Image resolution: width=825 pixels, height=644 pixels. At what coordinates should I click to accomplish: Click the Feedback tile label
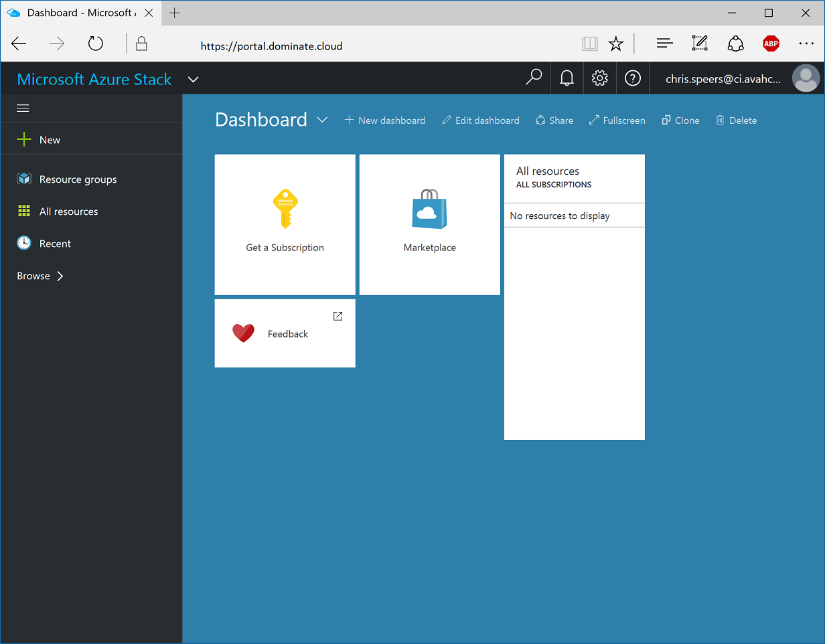coord(288,334)
